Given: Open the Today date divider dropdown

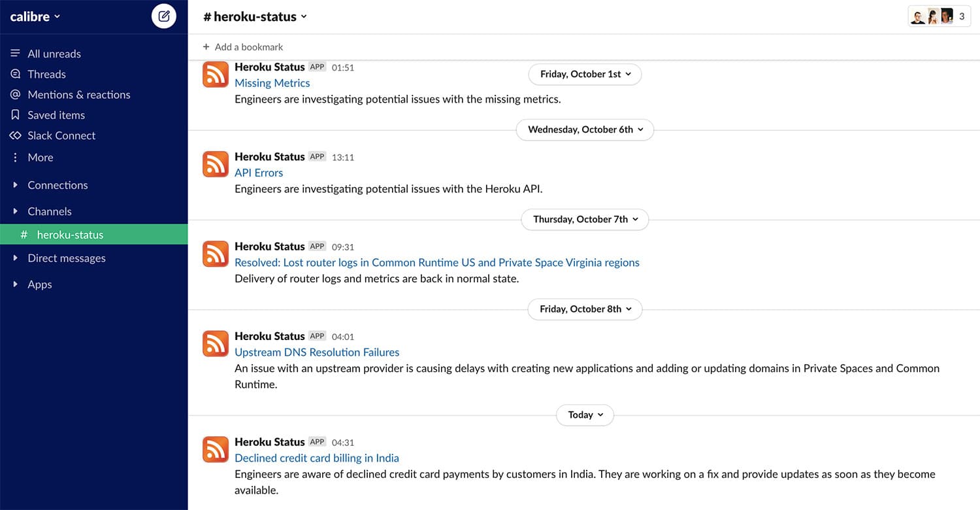Looking at the screenshot, I should coord(585,415).
